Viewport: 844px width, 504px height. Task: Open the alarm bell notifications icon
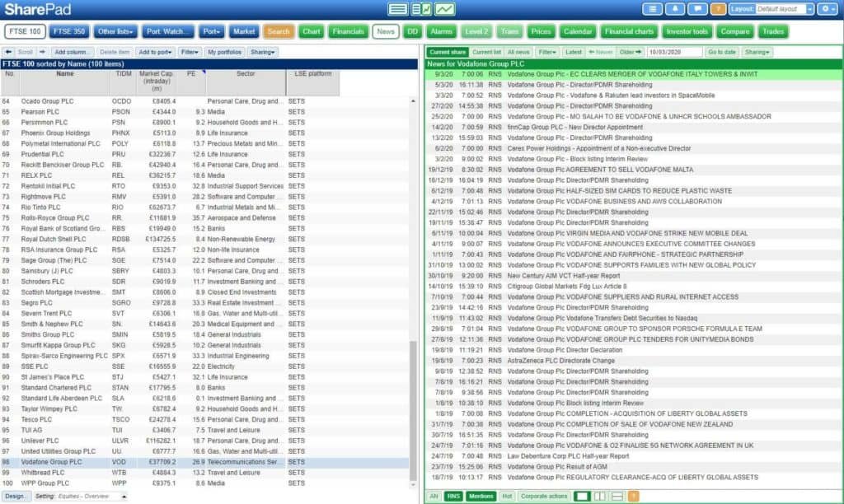click(x=675, y=9)
